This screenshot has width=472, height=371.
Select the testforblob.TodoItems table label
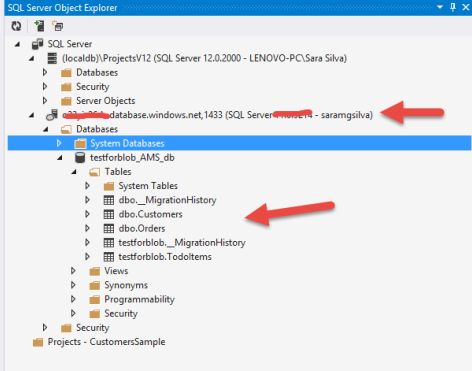coord(165,257)
